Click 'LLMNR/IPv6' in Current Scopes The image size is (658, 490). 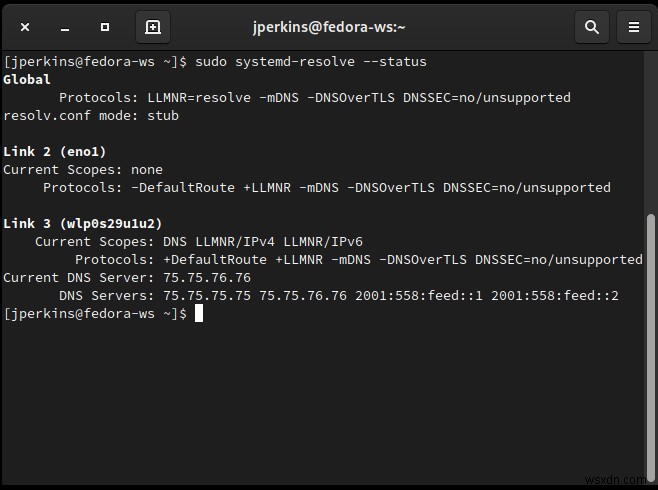pyautogui.click(x=323, y=242)
